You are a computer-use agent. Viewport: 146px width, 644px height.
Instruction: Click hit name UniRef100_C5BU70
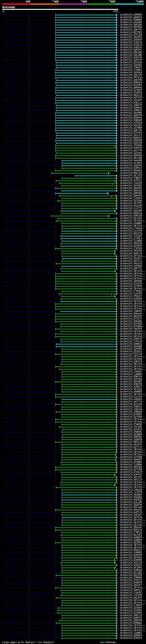131,178
